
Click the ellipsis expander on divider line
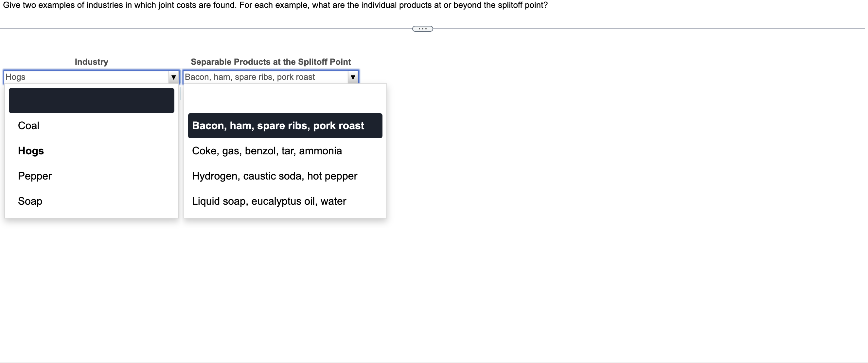click(x=422, y=29)
